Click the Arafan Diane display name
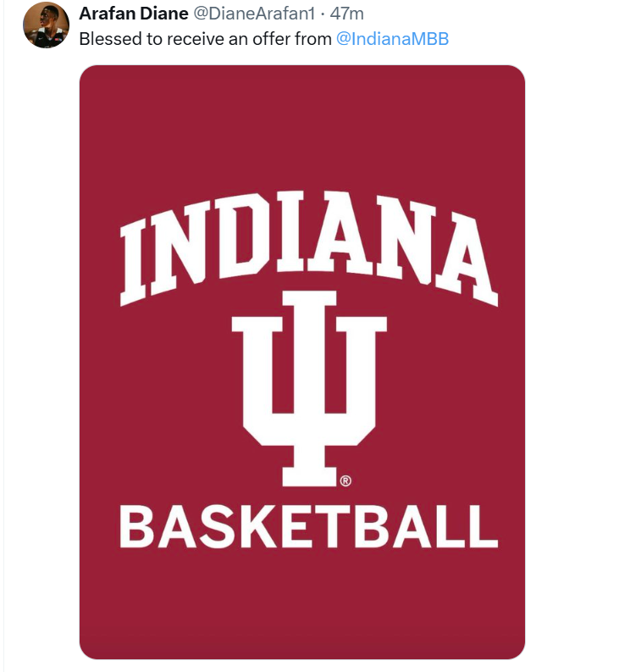The height and width of the screenshot is (672, 619). pos(133,14)
